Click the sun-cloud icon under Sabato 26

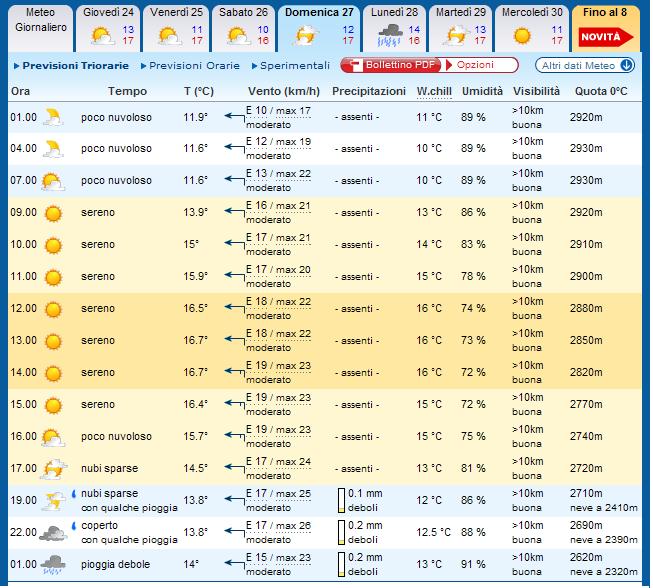point(238,36)
